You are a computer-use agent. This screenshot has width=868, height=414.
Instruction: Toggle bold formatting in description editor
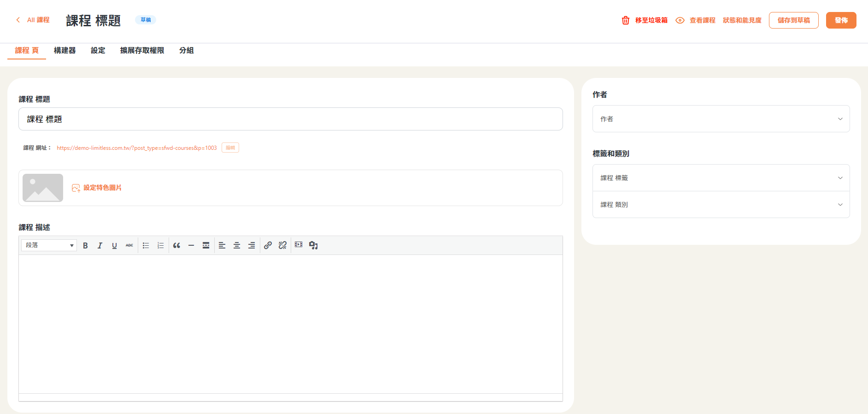pos(85,246)
